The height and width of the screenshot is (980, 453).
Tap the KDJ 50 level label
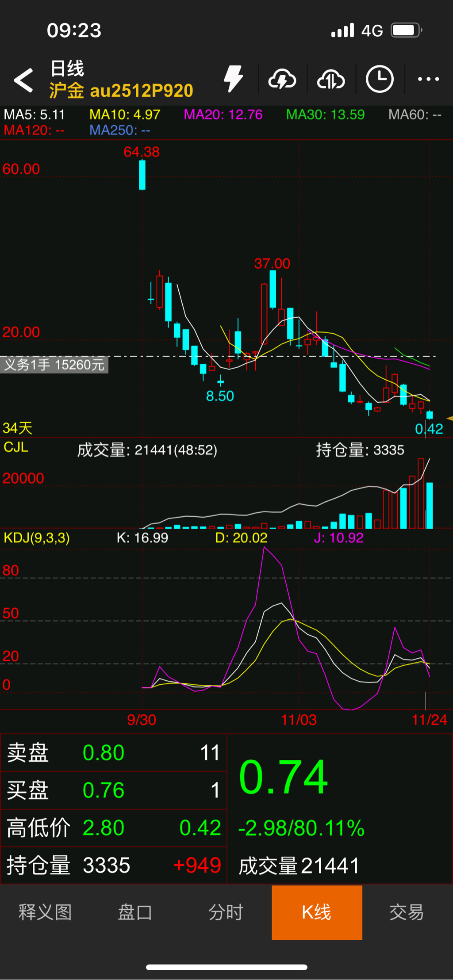[x=11, y=614]
